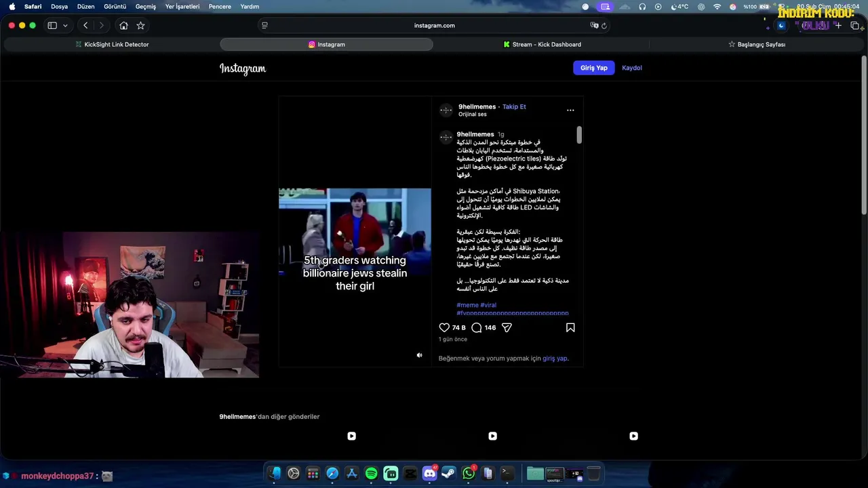The height and width of the screenshot is (488, 868).
Task: Save the post with the bookmark icon
Action: click(570, 327)
